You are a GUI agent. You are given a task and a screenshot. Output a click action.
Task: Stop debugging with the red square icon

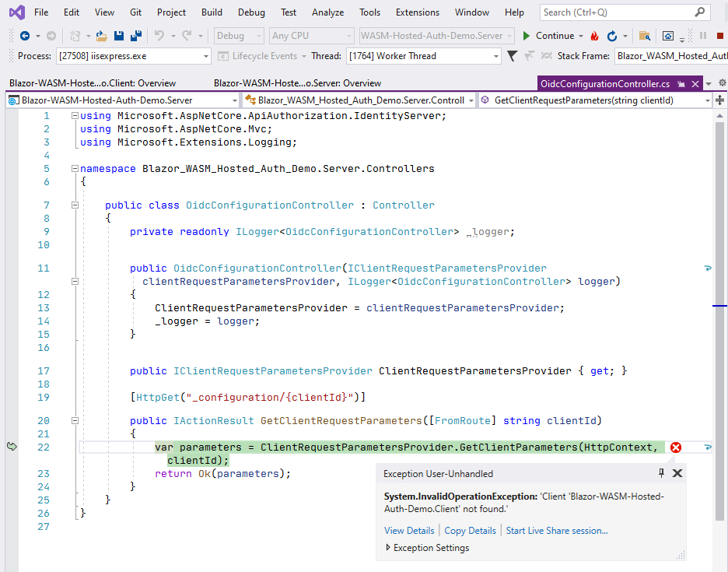tap(719, 36)
